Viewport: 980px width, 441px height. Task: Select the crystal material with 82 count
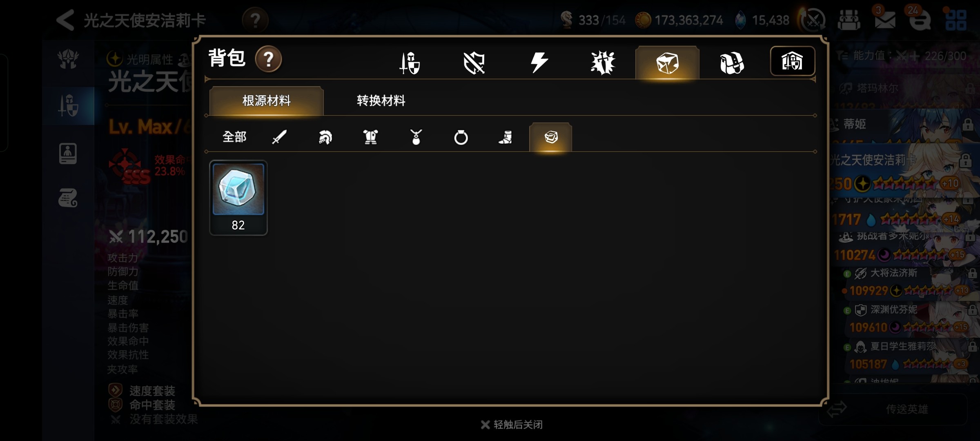(x=238, y=198)
